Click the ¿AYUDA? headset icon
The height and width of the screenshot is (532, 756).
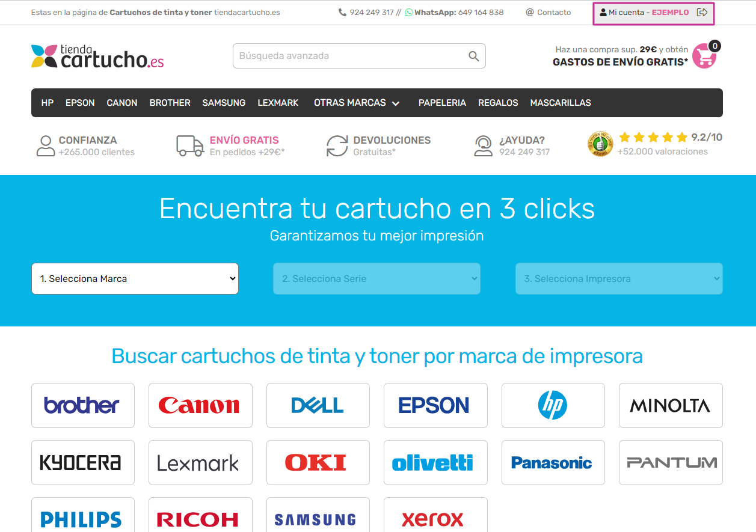(483, 146)
